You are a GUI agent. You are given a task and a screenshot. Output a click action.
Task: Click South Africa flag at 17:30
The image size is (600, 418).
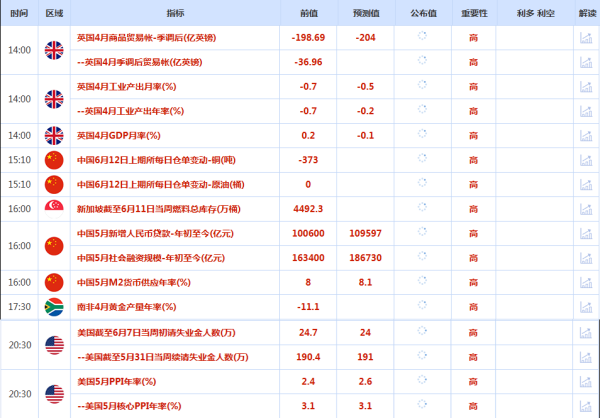tap(54, 307)
